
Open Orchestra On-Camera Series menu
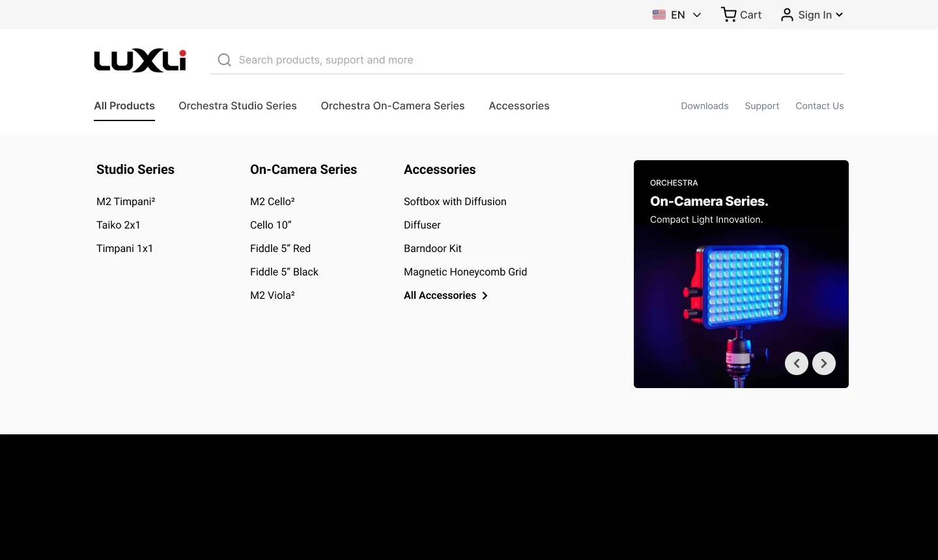point(393,105)
